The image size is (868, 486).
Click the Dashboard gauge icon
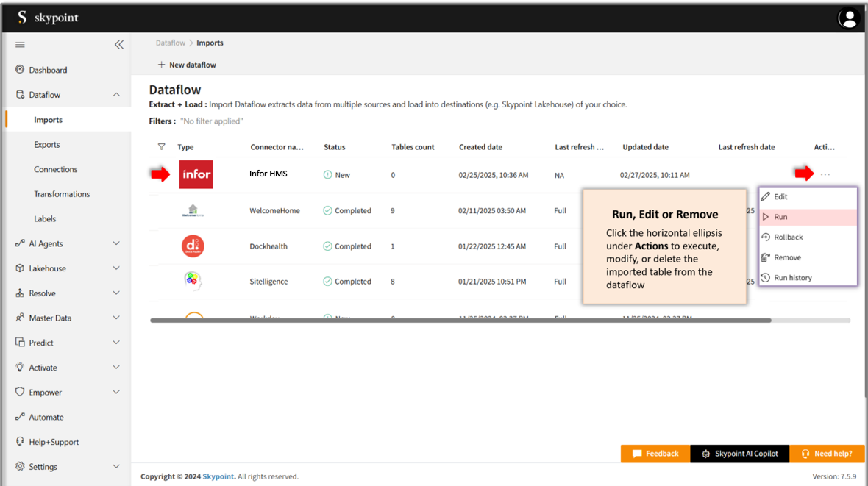(20, 70)
